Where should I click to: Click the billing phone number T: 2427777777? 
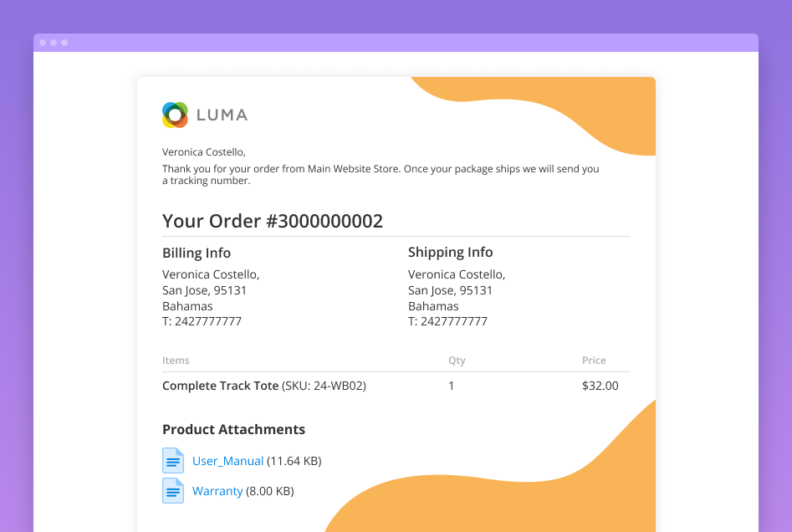[202, 321]
